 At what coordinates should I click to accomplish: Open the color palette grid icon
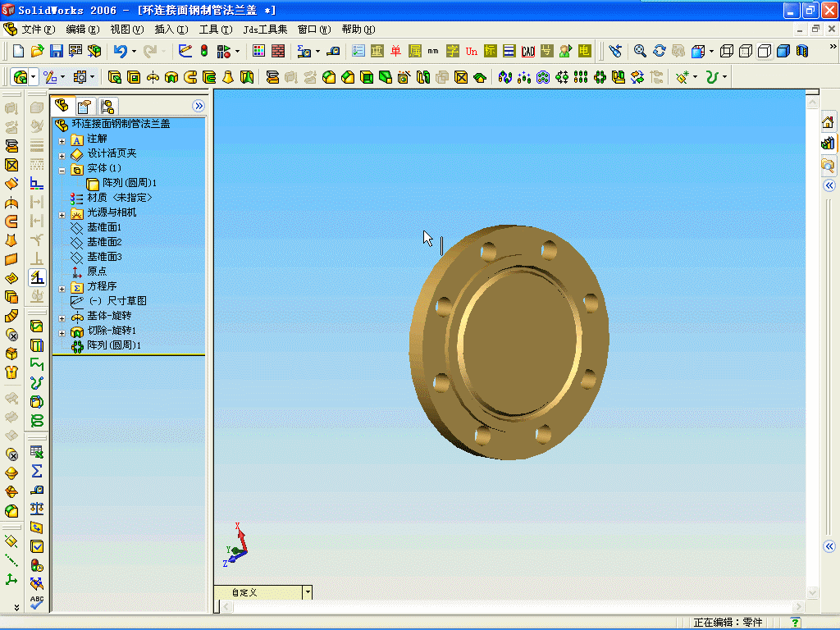point(258,51)
